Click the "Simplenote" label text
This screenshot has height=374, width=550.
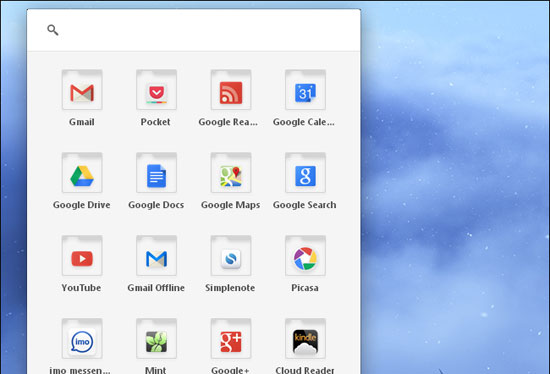(230, 288)
